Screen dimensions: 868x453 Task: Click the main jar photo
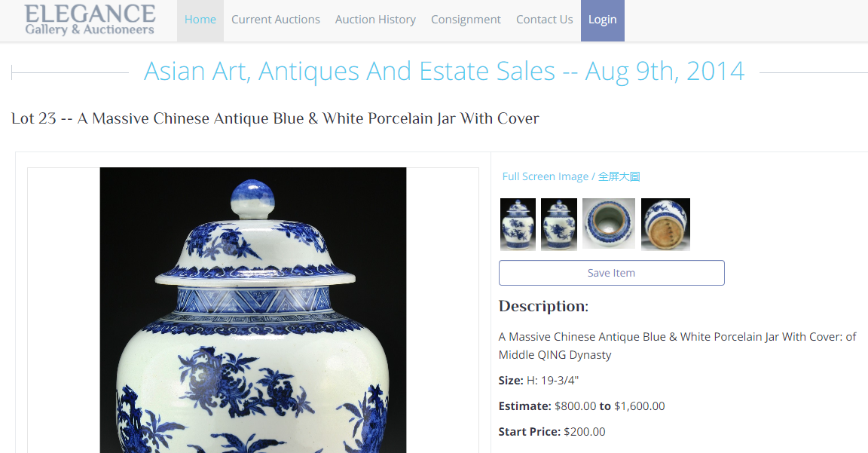pyautogui.click(x=253, y=310)
